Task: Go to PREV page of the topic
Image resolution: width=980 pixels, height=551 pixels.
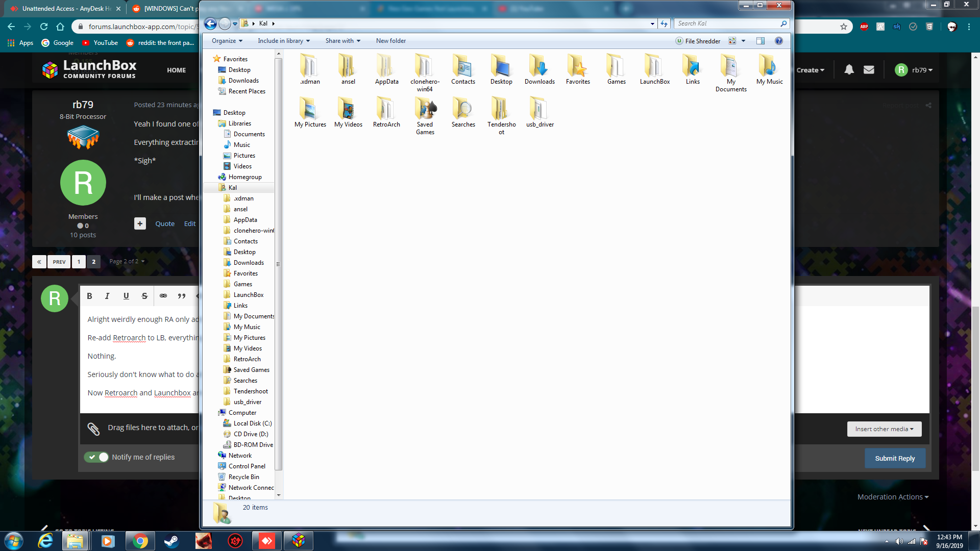Action: (59, 262)
